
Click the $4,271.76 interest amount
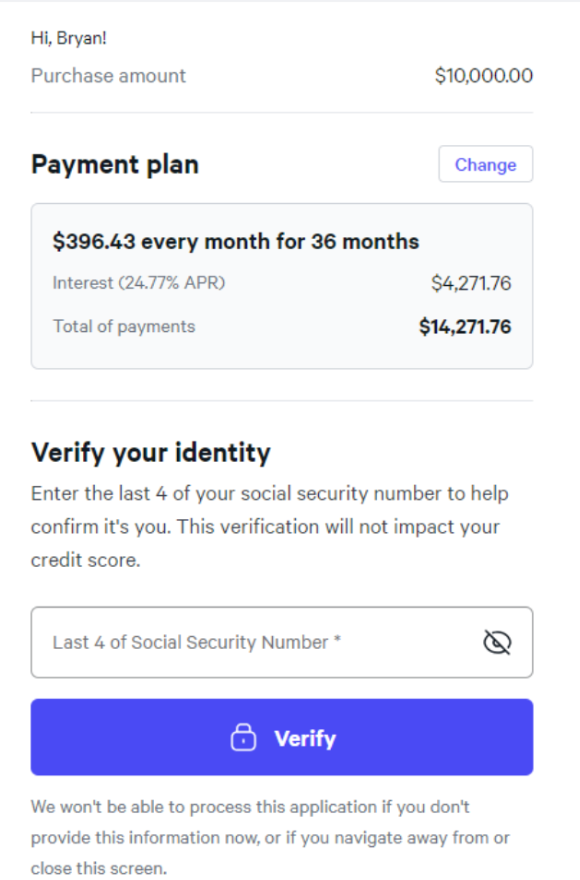coord(471,283)
